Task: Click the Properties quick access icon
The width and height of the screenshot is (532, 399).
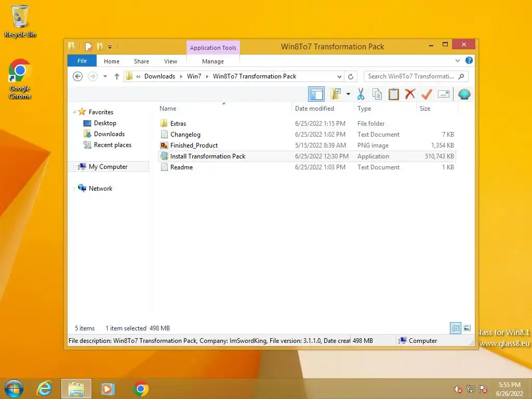Action: [88, 46]
